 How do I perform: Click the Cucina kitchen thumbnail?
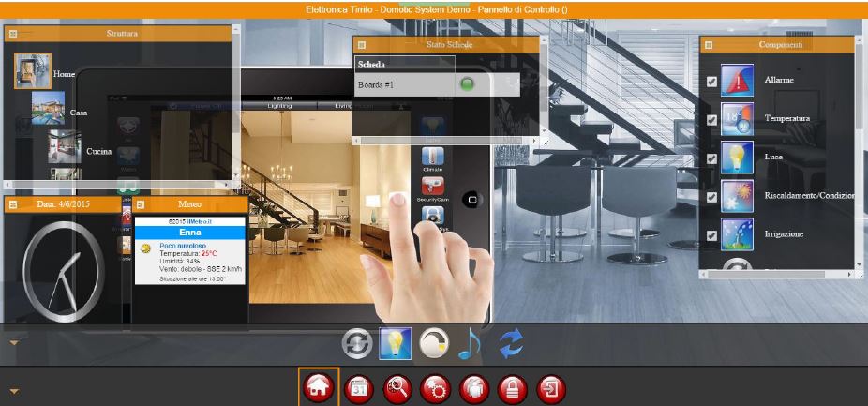tap(65, 147)
